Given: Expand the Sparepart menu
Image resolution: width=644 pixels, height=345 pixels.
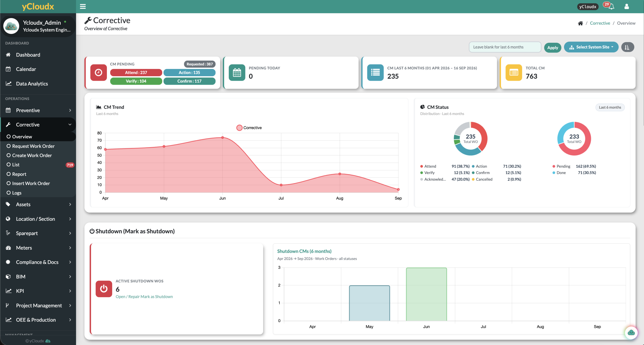Looking at the screenshot, I should coord(38,233).
